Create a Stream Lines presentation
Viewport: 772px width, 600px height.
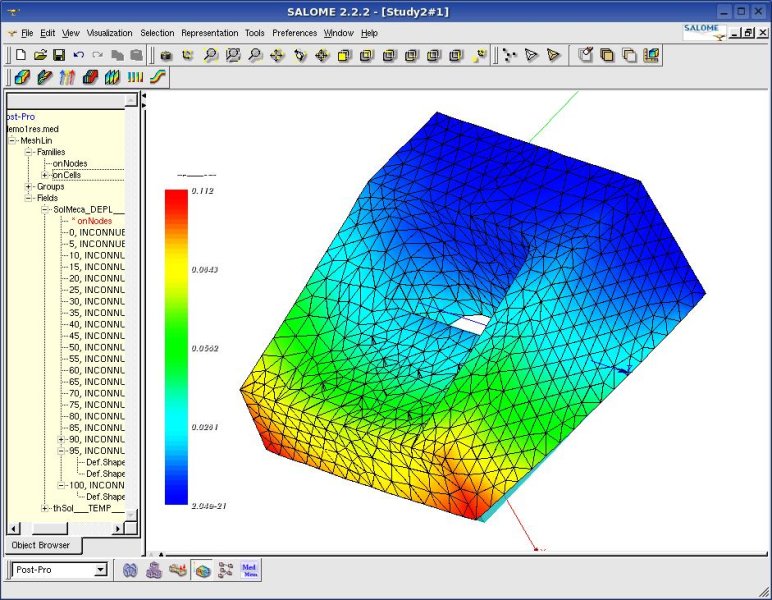(158, 77)
